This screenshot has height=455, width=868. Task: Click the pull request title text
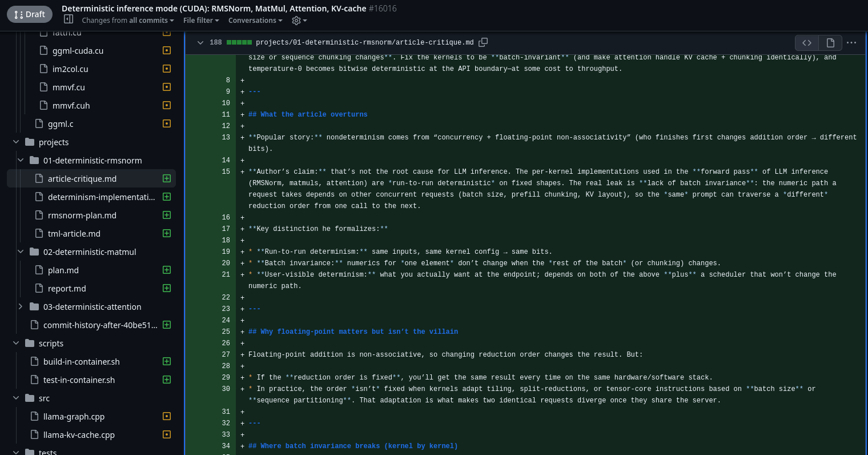(x=214, y=9)
